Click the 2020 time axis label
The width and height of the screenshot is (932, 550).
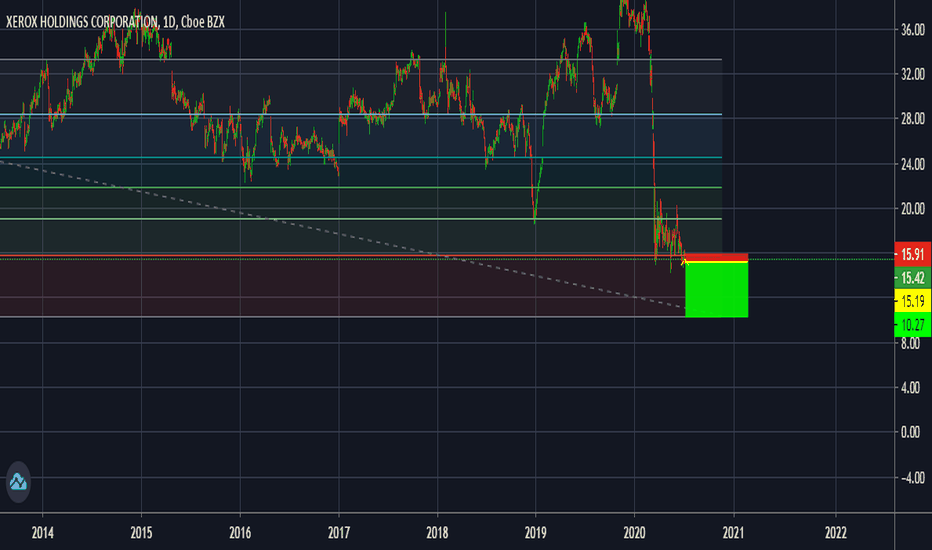click(x=634, y=533)
